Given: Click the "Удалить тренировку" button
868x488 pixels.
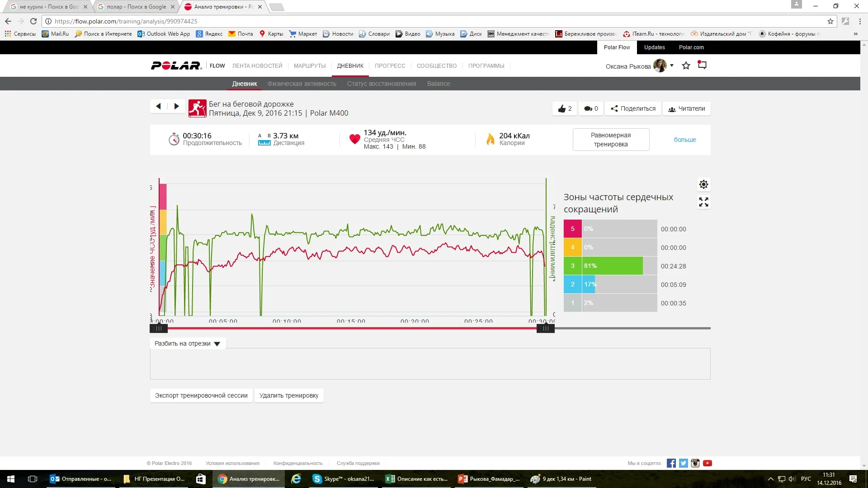Looking at the screenshot, I should pyautogui.click(x=289, y=395).
